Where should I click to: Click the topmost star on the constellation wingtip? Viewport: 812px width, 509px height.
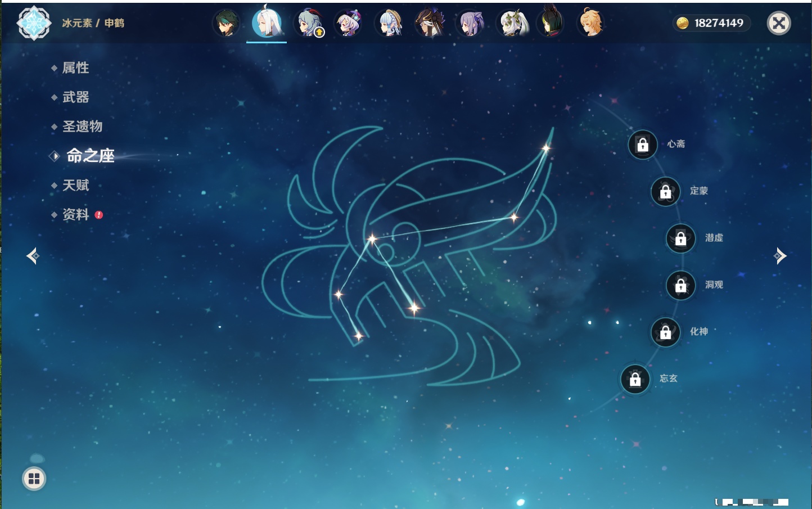coord(546,148)
